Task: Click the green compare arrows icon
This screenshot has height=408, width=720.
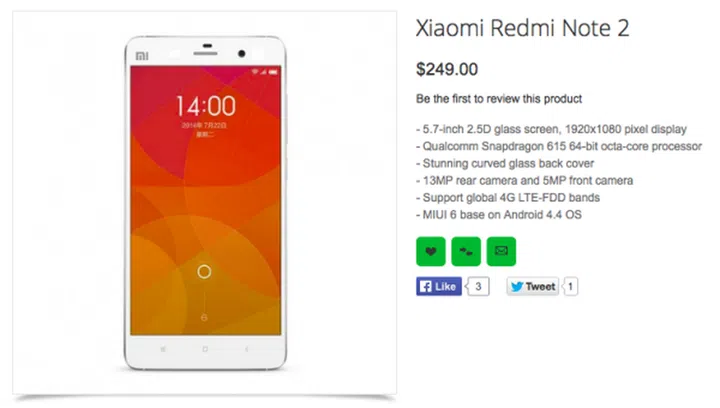Action: [x=466, y=252]
